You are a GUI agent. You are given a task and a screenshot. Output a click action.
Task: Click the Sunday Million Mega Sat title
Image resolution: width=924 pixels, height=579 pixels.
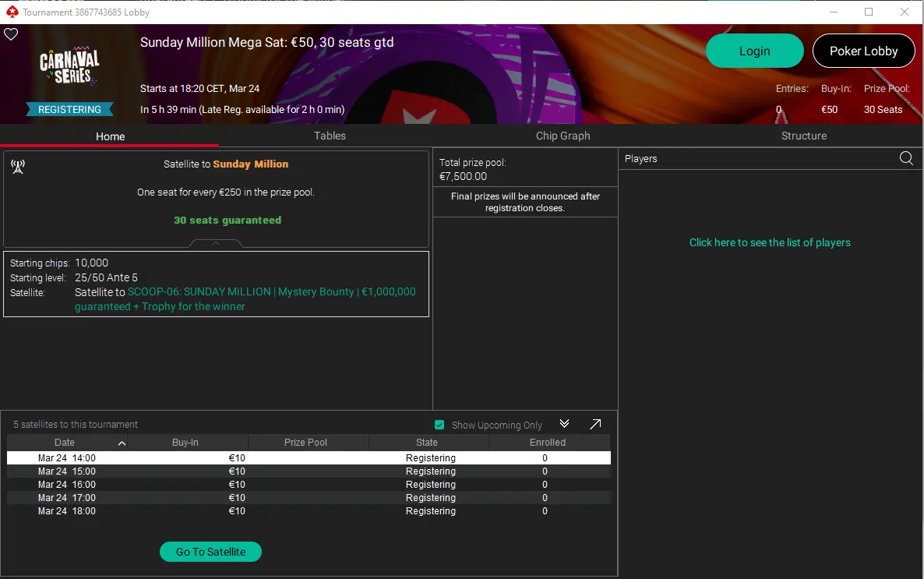[267, 42]
